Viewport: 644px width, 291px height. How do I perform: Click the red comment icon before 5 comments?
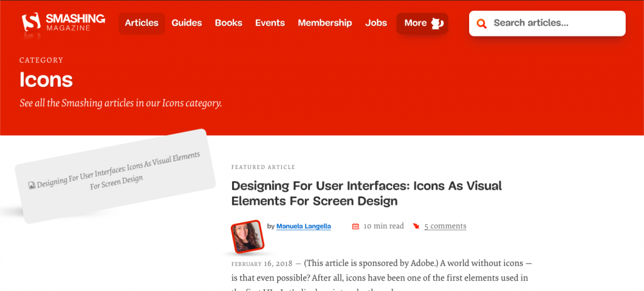(416, 226)
